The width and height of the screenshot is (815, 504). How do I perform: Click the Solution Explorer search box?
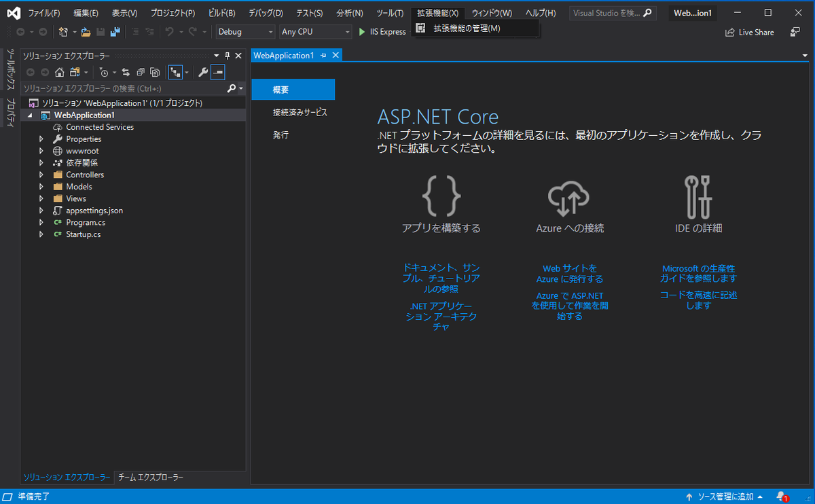122,88
